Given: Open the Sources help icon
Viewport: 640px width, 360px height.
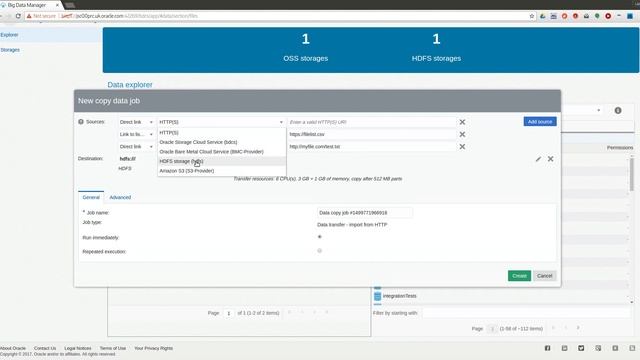Looking at the screenshot, I should tap(81, 122).
